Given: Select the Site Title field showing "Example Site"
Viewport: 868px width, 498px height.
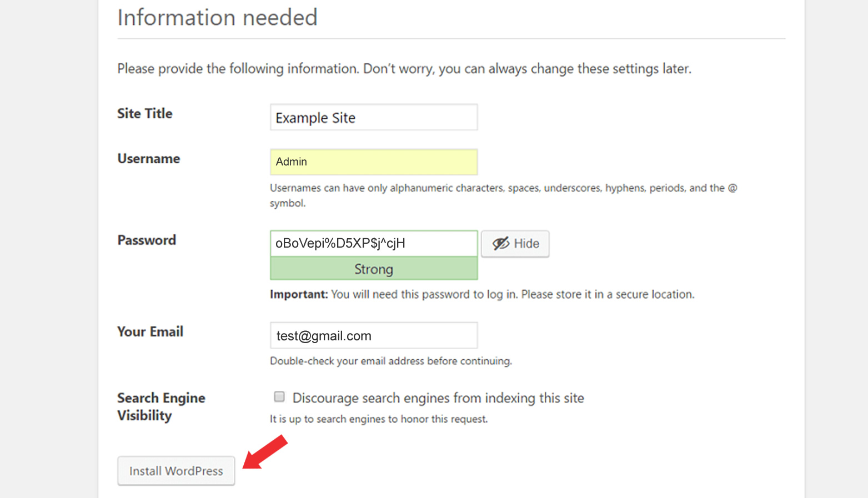Looking at the screenshot, I should click(x=373, y=117).
